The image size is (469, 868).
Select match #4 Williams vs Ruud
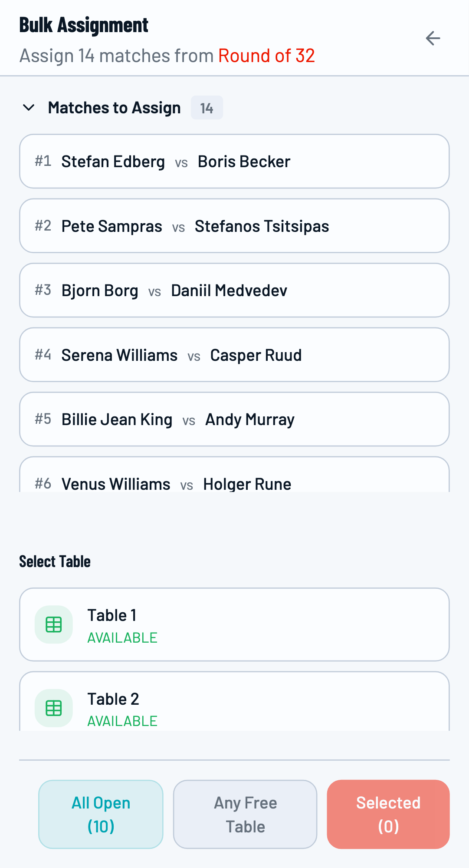234,355
